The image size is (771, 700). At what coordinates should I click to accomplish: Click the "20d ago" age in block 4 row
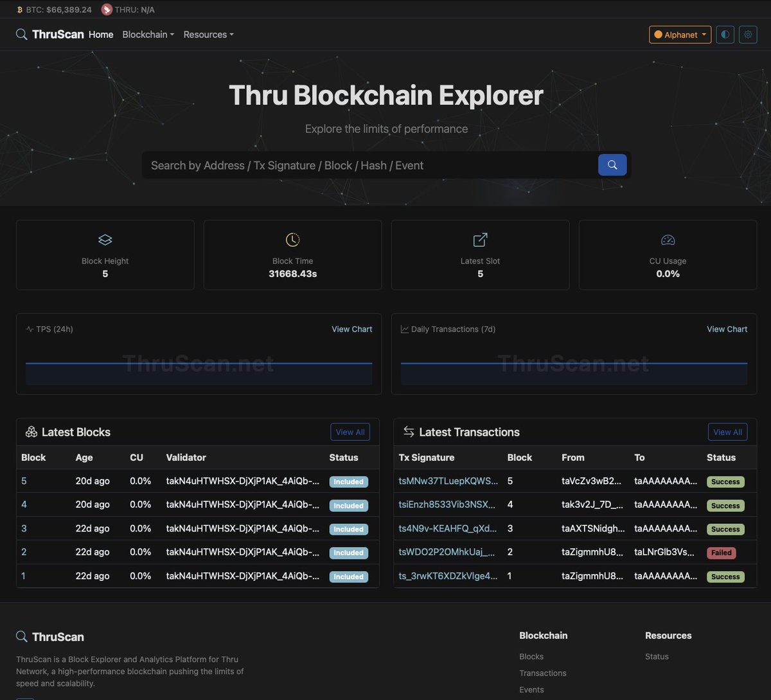click(x=93, y=505)
